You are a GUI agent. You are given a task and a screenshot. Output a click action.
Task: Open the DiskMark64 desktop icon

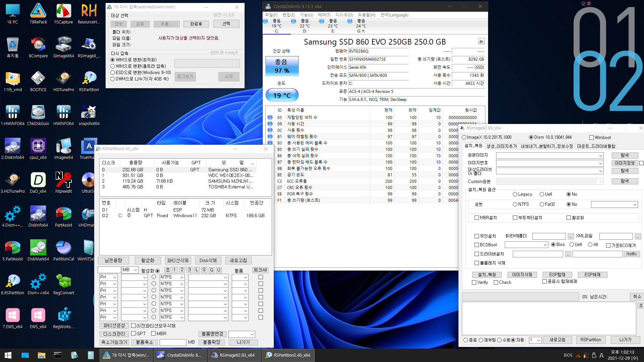point(38,250)
